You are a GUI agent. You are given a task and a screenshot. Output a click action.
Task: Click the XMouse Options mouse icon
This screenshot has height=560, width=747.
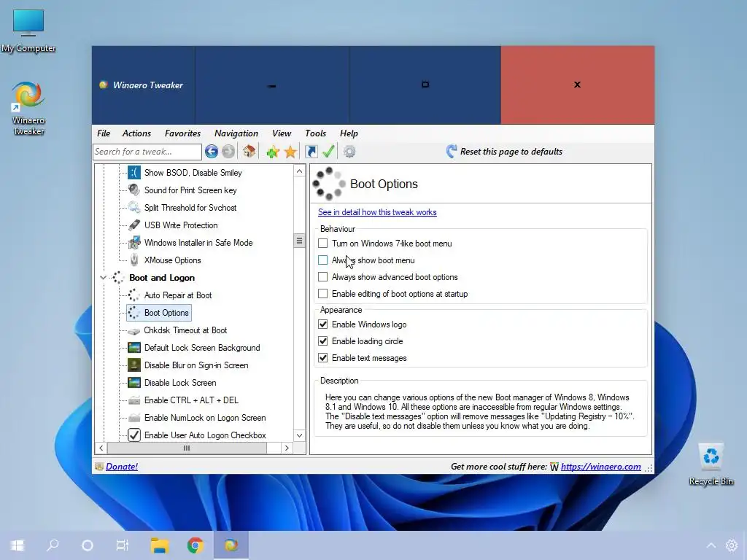click(134, 260)
